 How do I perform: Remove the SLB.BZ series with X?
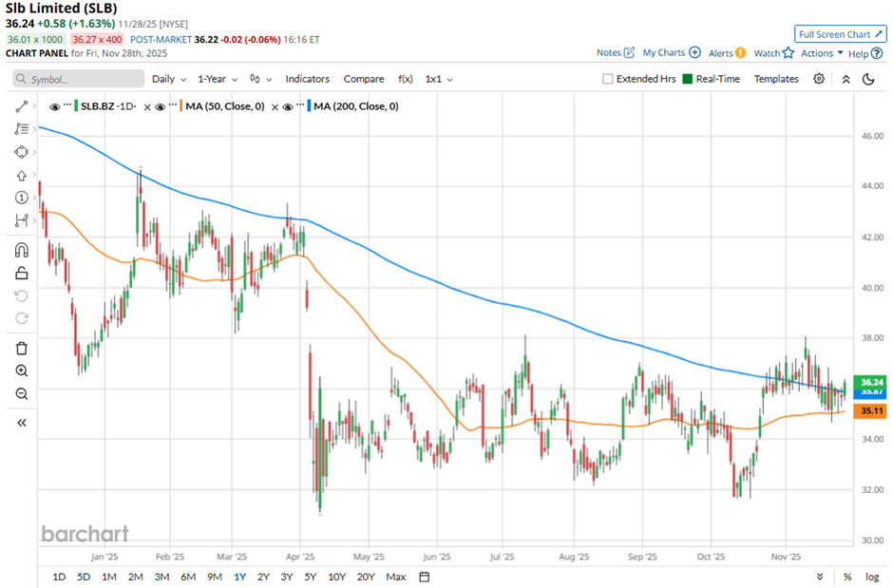pos(147,106)
